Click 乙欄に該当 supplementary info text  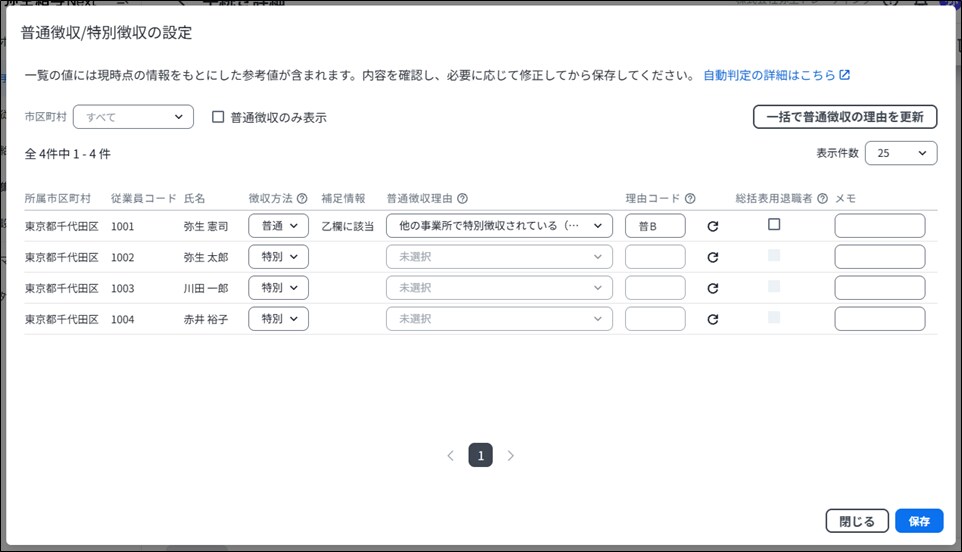coord(347,226)
